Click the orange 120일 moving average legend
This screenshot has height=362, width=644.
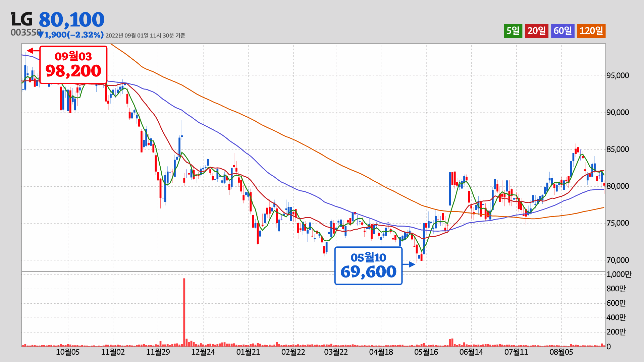[x=591, y=31]
